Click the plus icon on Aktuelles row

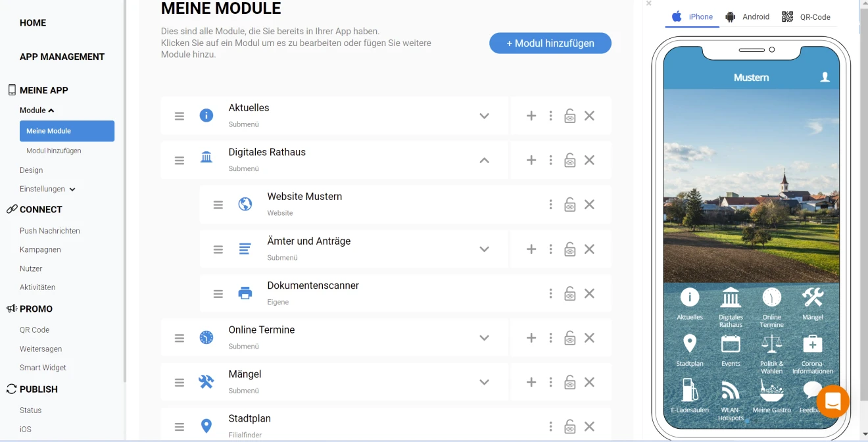tap(531, 116)
